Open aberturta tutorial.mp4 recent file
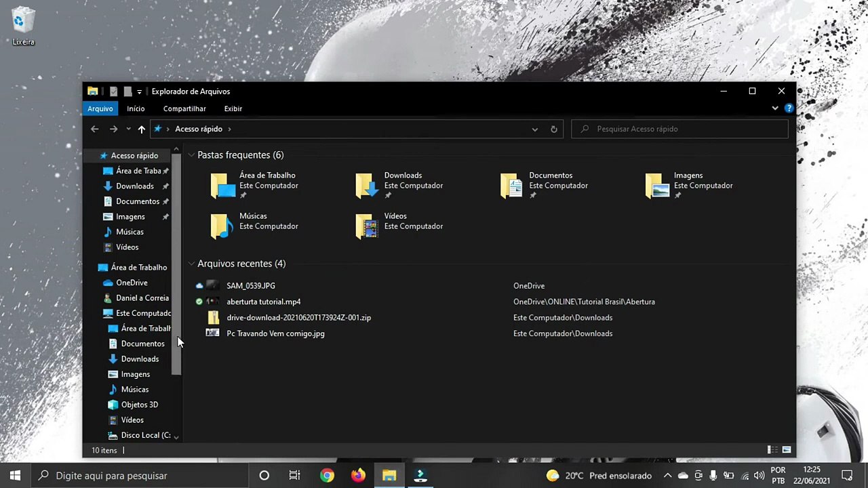The width and height of the screenshot is (868, 488). click(263, 302)
